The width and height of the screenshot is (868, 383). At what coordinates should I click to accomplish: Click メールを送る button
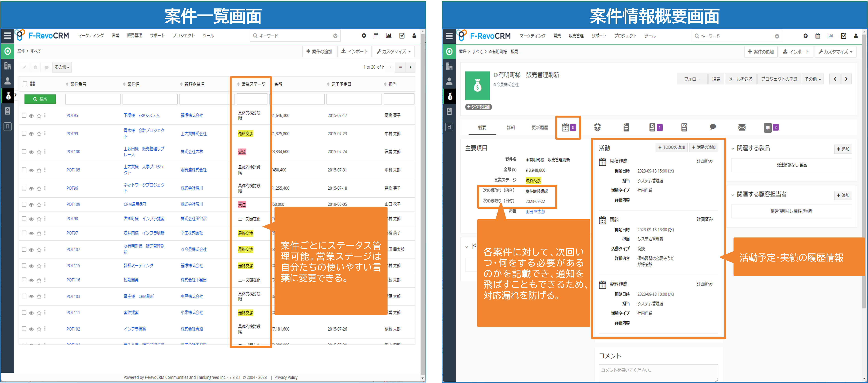(x=740, y=79)
